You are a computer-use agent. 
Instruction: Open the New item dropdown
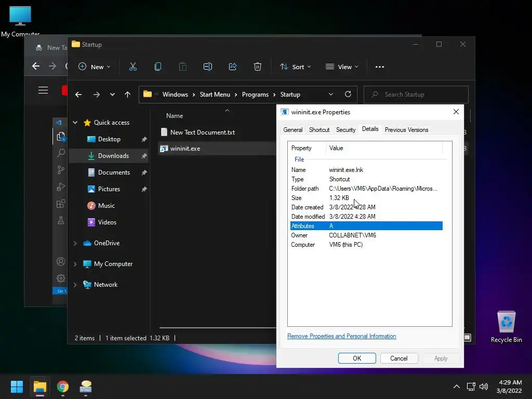click(95, 67)
